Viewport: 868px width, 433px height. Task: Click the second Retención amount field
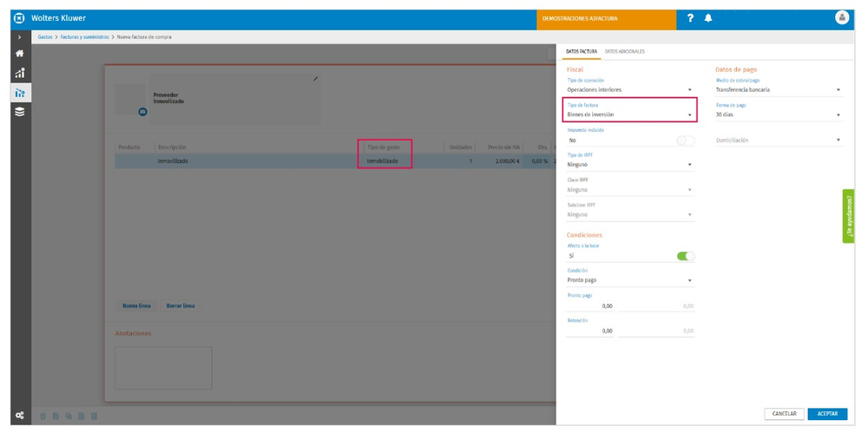pos(656,331)
